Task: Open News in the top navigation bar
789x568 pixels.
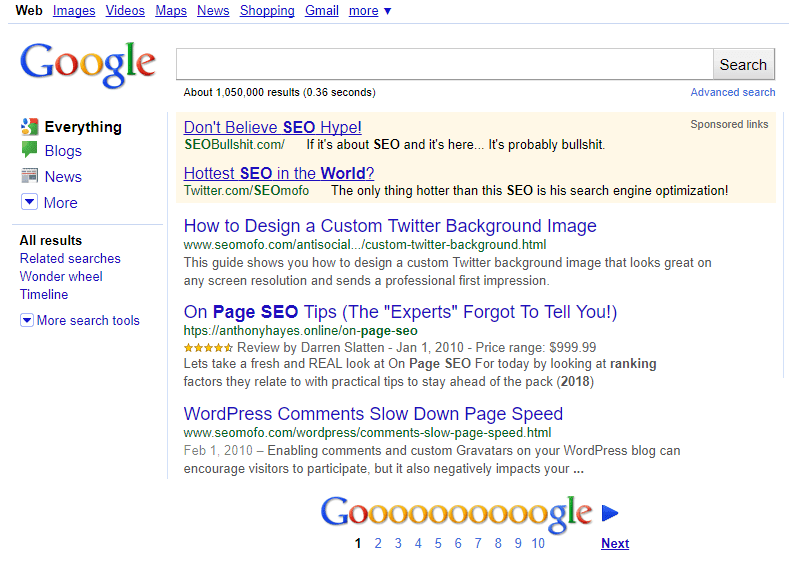Action: [x=213, y=11]
